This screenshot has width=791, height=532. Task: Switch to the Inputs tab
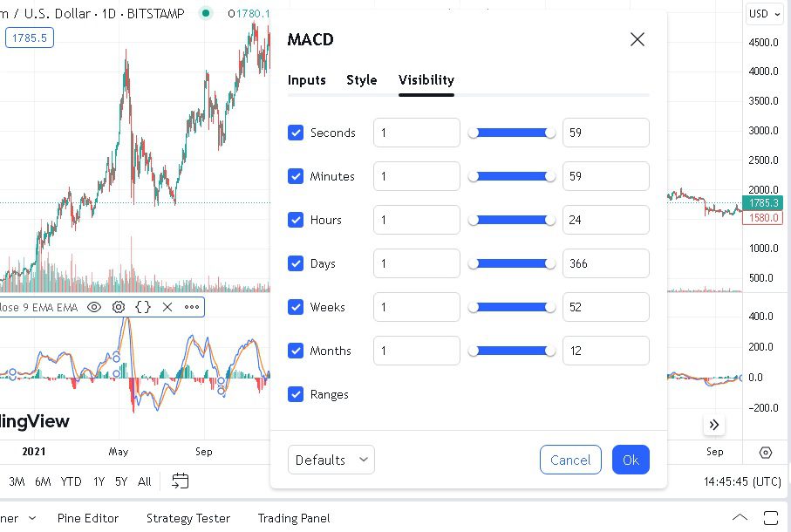tap(307, 80)
